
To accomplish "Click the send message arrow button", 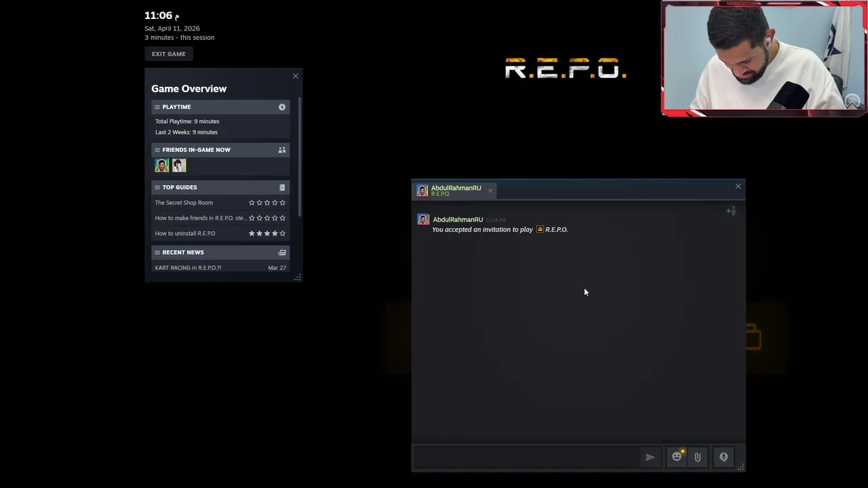I will [650, 457].
